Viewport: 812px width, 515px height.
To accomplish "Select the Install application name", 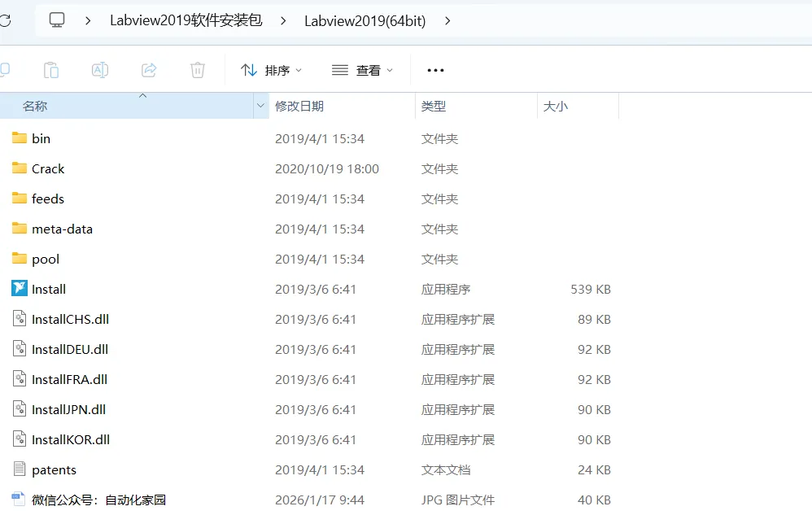I will 49,290.
